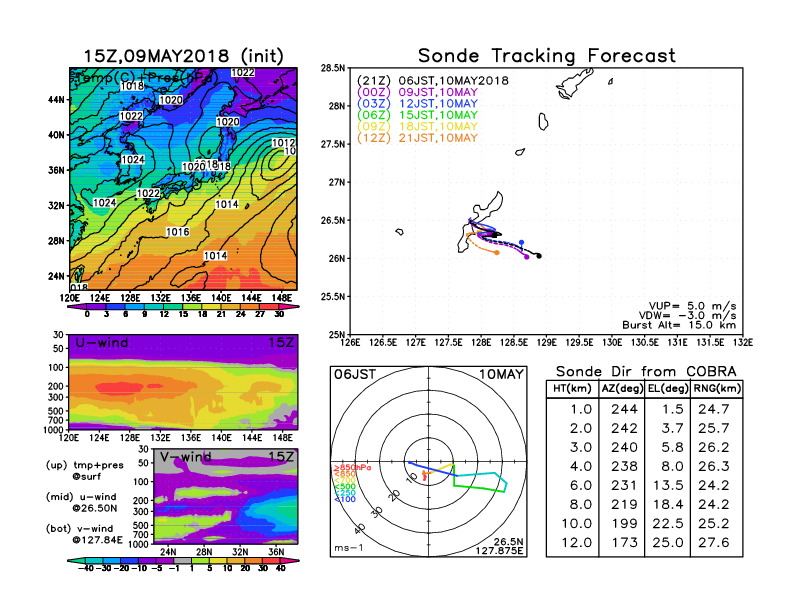792x612 pixels.
Task: Click azimuth value 173 in the 12.0 km row
Action: 625,543
